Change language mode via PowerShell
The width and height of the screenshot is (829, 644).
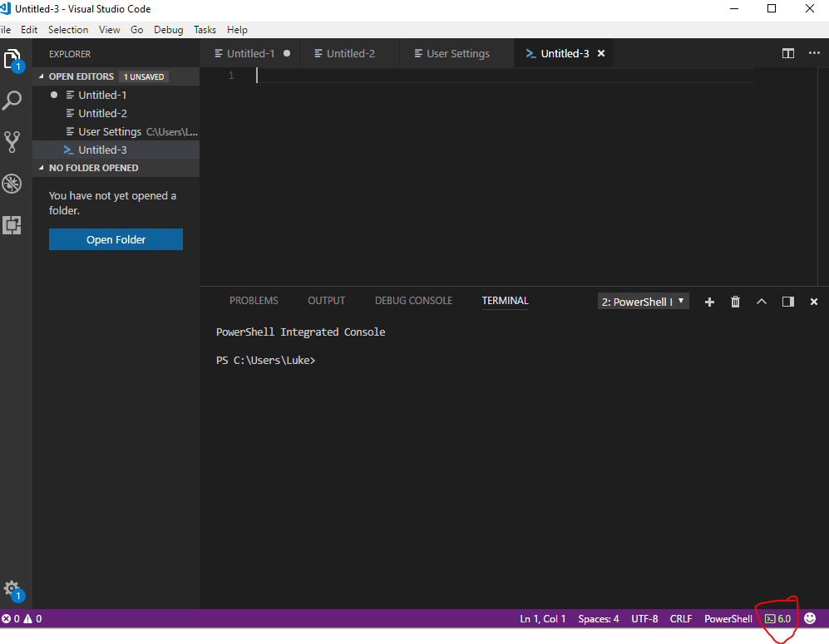728,618
